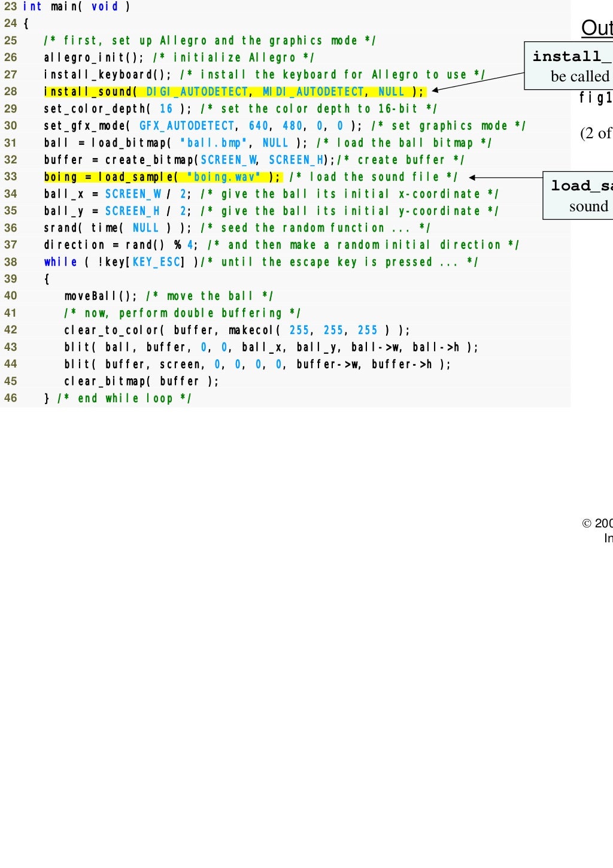Screen dimensions: 613x868
Task: Click the 'while ( !key[KEY_ESC] )' line
Action: pyautogui.click(x=260, y=262)
